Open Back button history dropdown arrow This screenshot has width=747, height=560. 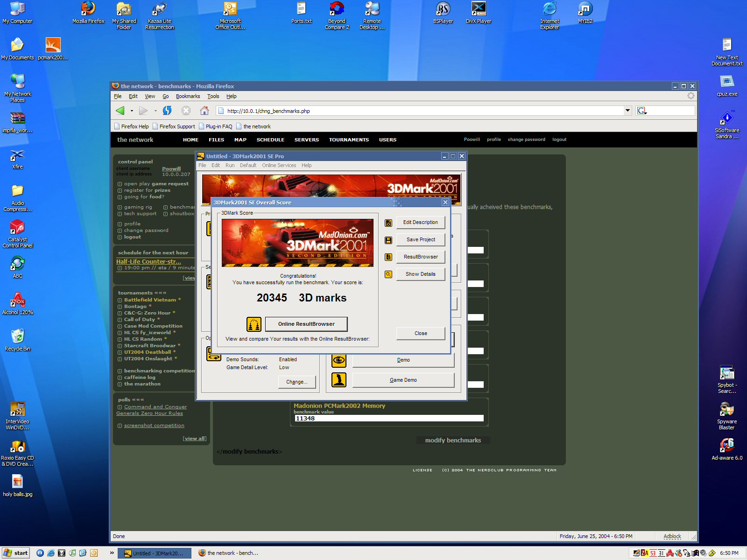click(132, 111)
